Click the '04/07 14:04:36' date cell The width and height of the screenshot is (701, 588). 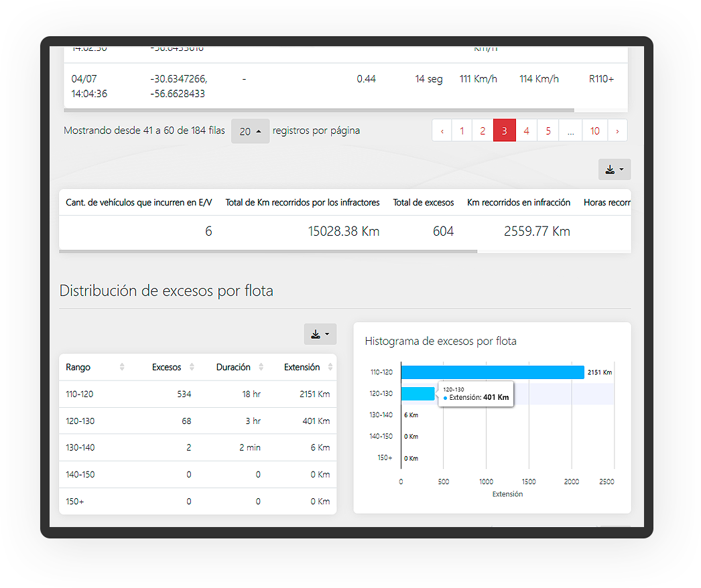(89, 86)
